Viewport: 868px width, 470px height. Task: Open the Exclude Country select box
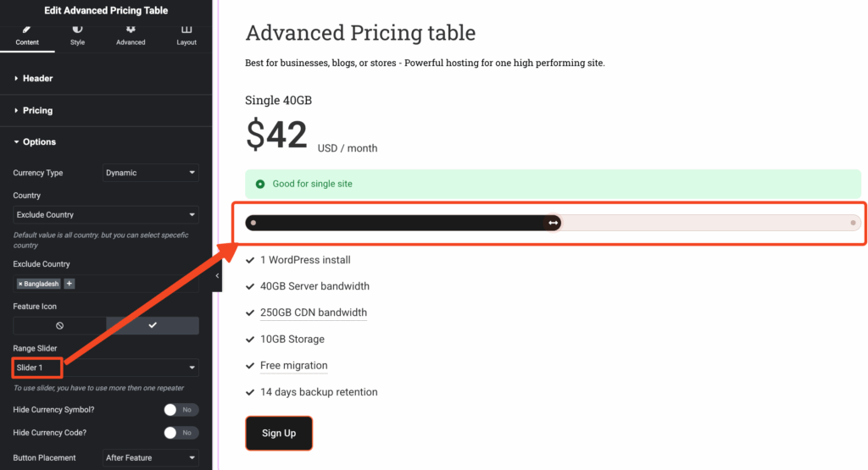coord(106,215)
